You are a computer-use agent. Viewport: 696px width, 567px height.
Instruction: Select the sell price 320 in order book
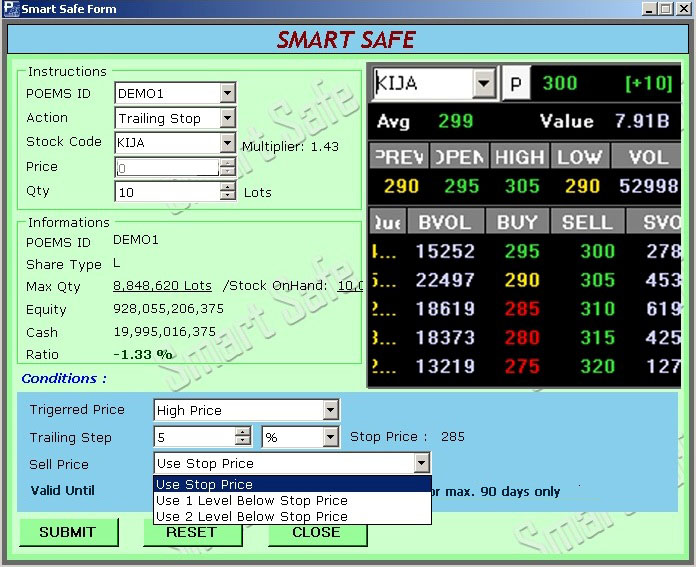pos(597,366)
